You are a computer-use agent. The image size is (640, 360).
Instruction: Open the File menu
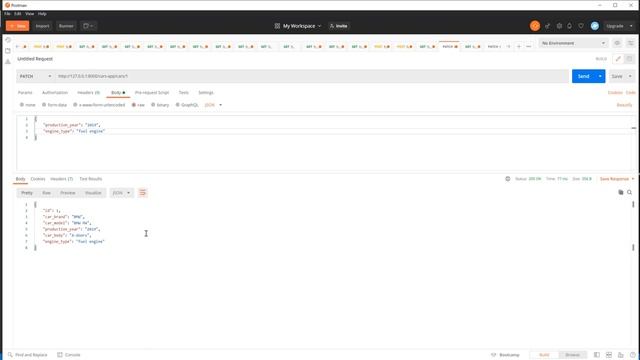(x=7, y=14)
